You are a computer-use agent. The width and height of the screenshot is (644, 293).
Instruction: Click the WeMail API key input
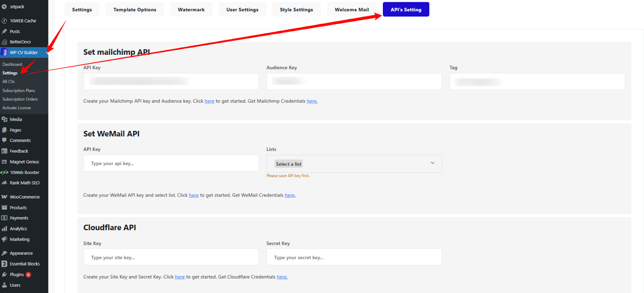pyautogui.click(x=171, y=163)
